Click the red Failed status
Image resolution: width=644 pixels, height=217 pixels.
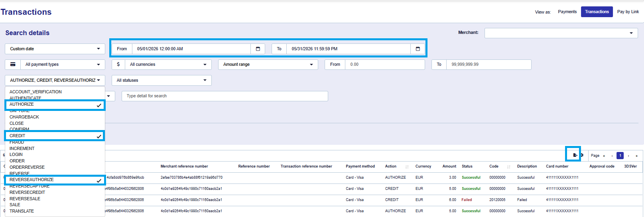coord(467,200)
